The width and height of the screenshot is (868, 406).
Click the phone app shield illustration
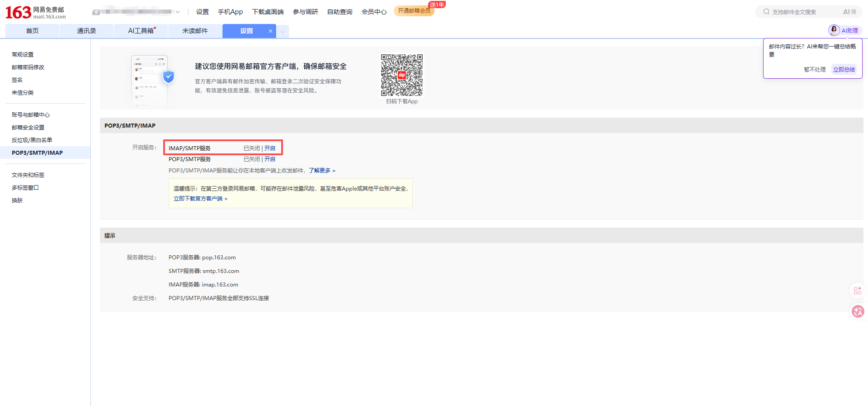click(x=152, y=81)
